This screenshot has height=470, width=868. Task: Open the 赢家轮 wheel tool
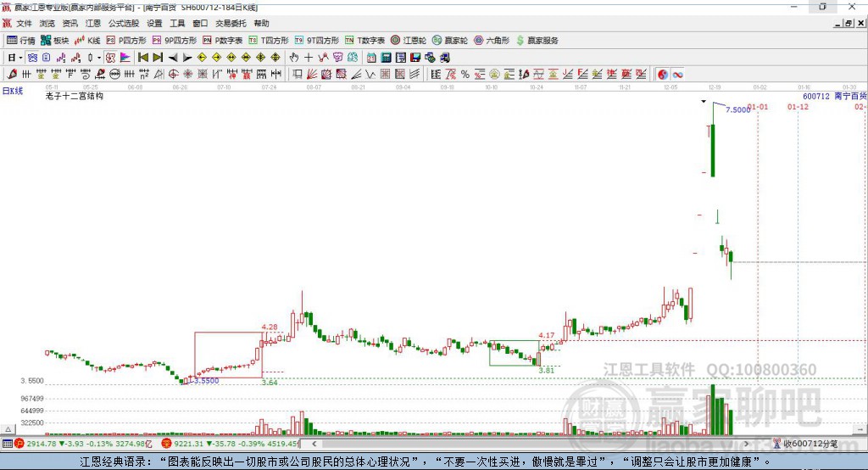click(x=450, y=41)
